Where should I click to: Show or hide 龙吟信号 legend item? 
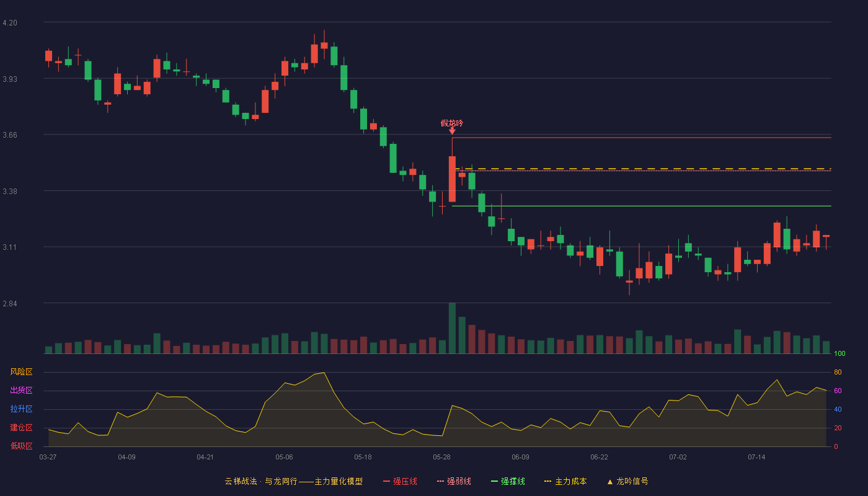[627, 481]
